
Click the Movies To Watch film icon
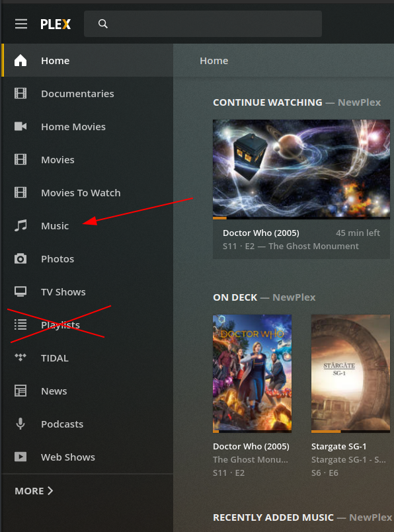[20, 192]
